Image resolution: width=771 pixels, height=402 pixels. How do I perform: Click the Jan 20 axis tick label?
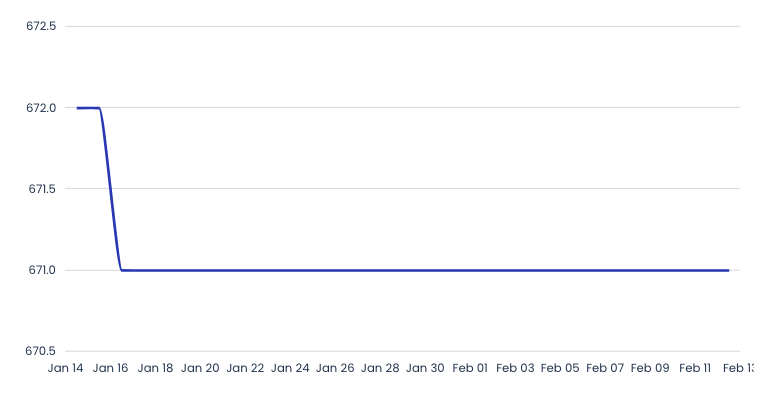point(200,368)
